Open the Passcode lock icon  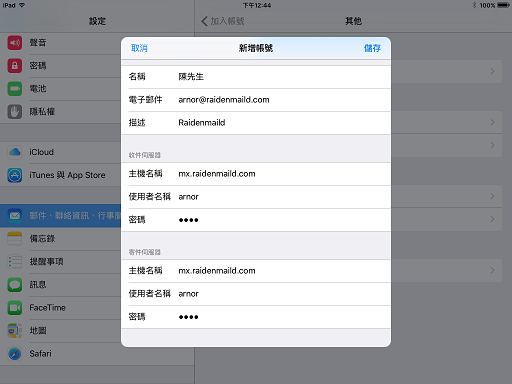[x=15, y=66]
